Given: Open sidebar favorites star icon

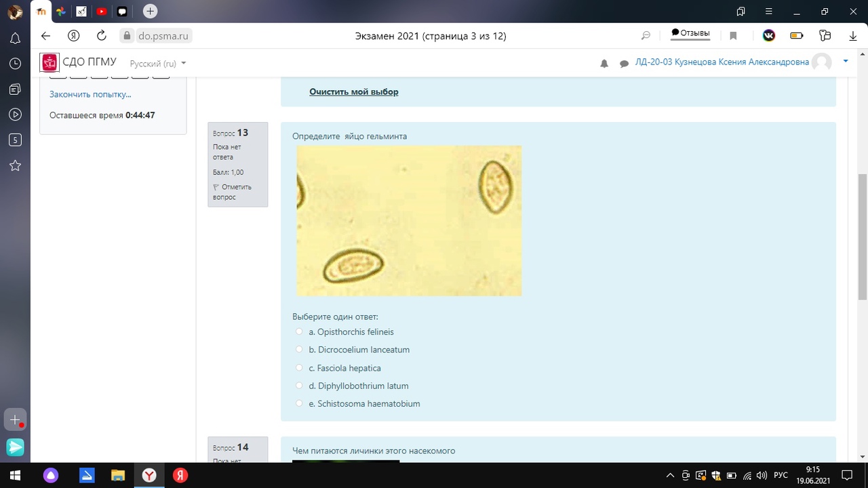Looking at the screenshot, I should click(15, 165).
